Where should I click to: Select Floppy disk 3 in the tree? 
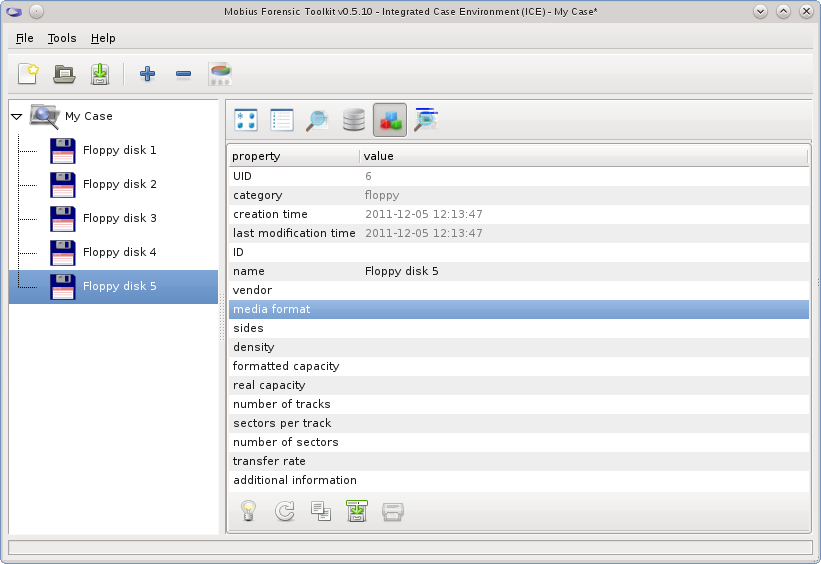click(x=119, y=218)
